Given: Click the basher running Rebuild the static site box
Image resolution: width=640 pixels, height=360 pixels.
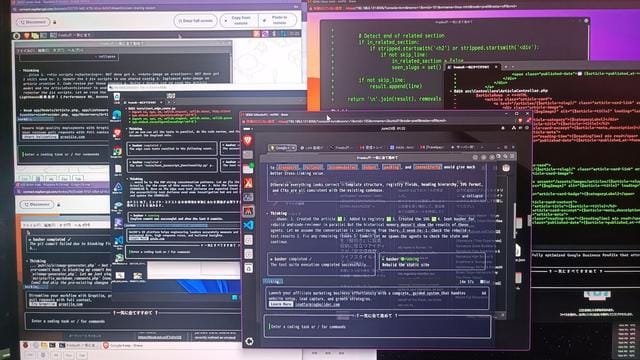Looking at the screenshot, I should (432, 262).
